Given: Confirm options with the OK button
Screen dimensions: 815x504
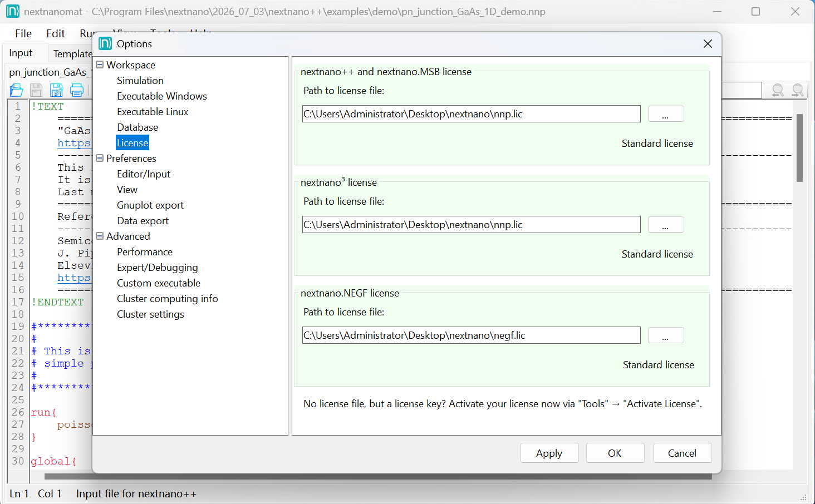Looking at the screenshot, I should tap(615, 453).
